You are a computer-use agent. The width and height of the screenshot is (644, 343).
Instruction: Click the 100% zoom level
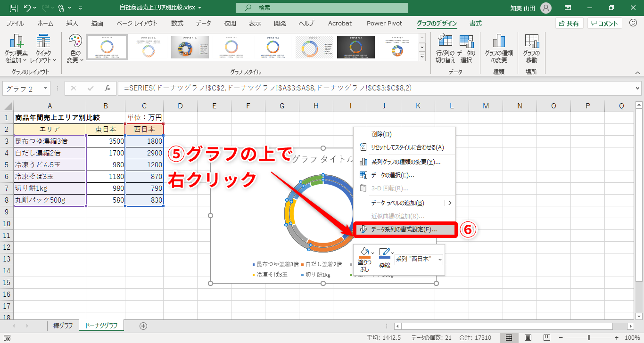pyautogui.click(x=632, y=337)
